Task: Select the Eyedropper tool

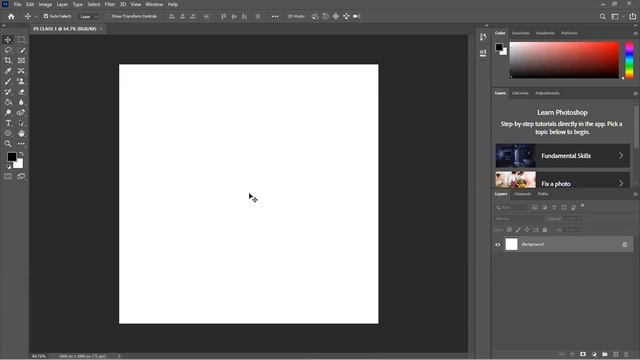Action: [8, 71]
